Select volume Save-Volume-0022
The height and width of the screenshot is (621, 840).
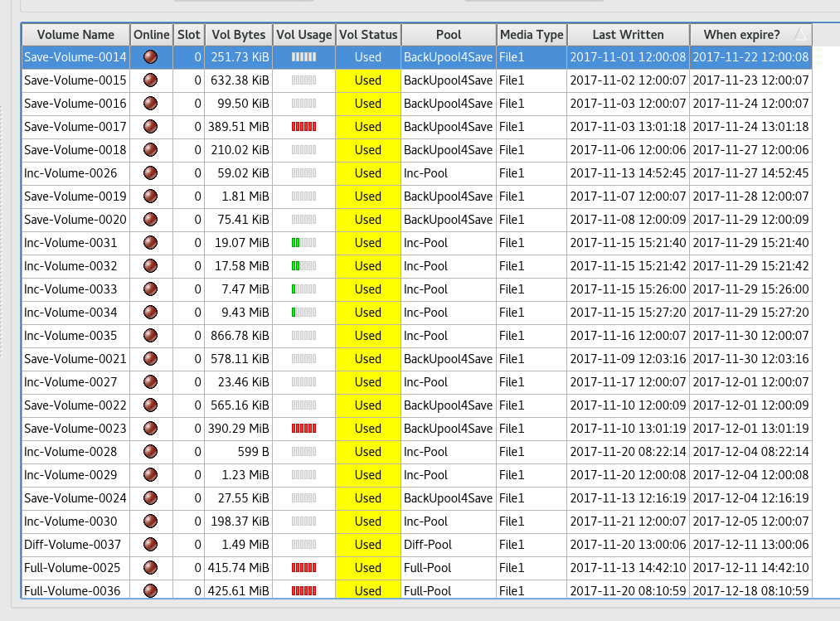(x=75, y=405)
